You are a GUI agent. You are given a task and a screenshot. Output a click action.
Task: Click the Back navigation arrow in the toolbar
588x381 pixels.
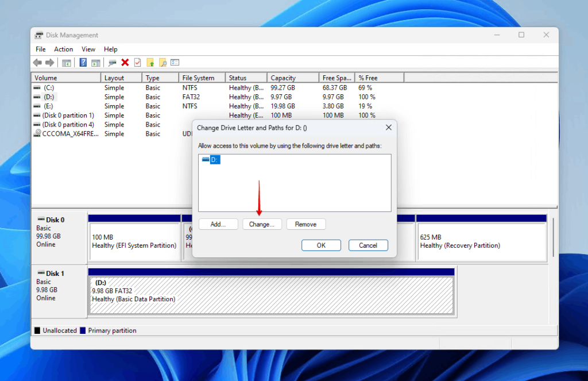[37, 62]
